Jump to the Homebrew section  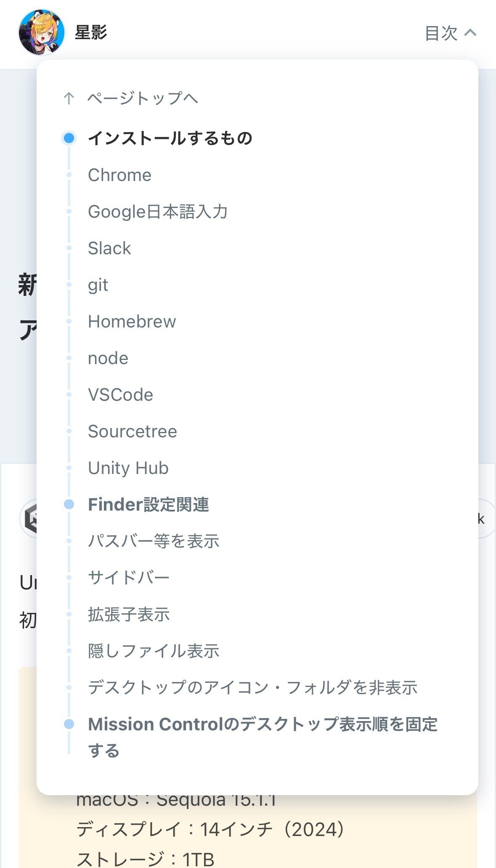pos(132,321)
